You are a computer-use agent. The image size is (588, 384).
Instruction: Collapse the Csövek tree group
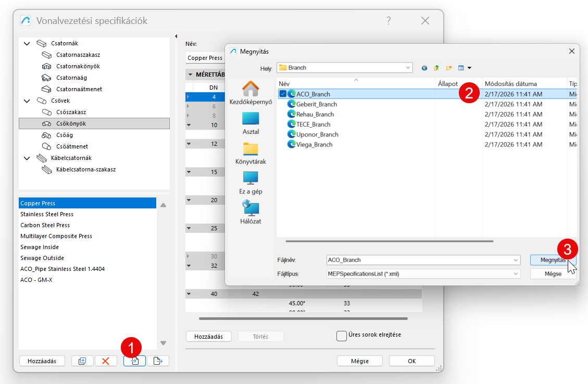coord(27,101)
